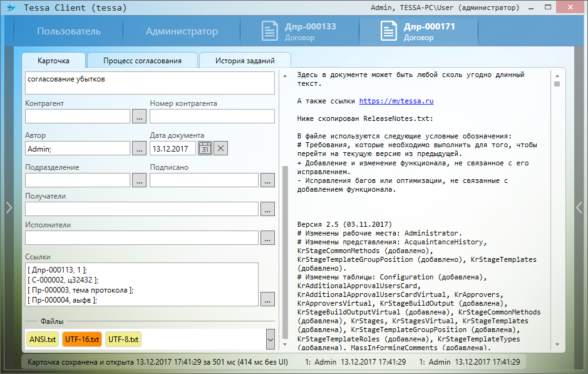Open Контрагент selection ellipsis button
This screenshot has width=588, height=374.
click(139, 117)
